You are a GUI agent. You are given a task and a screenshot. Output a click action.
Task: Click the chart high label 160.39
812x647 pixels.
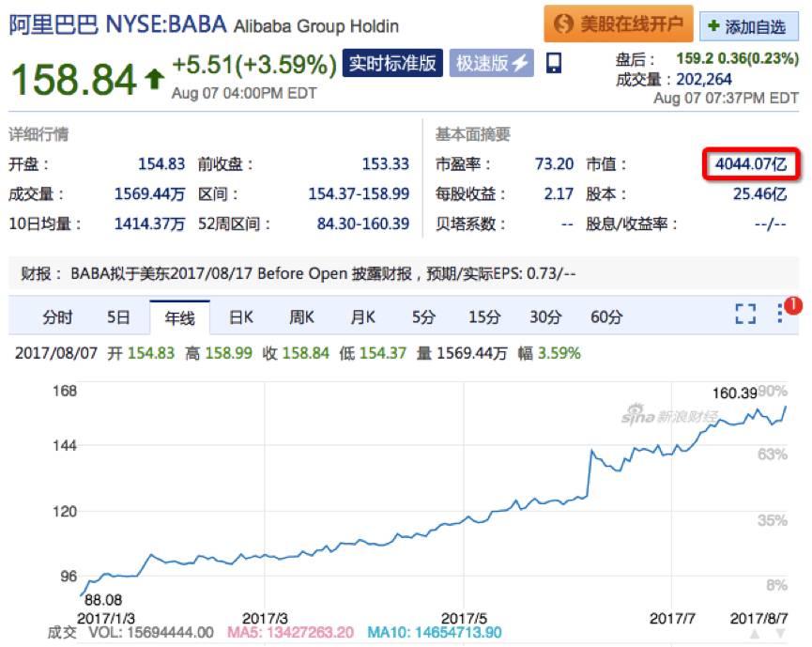click(734, 393)
